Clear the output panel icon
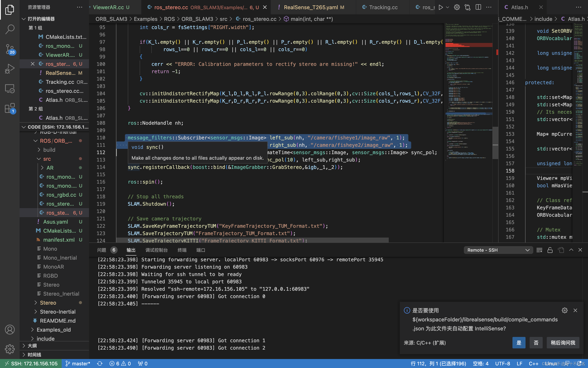The height and width of the screenshot is (368, 588). click(539, 250)
